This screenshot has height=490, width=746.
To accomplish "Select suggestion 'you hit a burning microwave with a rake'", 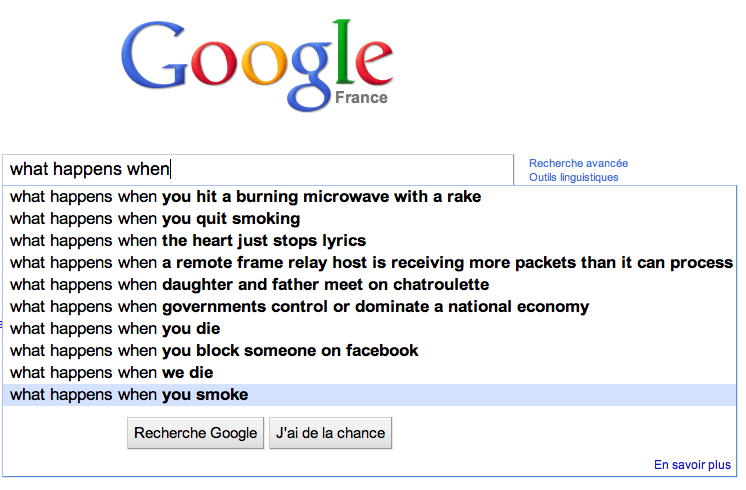I will click(x=370, y=196).
